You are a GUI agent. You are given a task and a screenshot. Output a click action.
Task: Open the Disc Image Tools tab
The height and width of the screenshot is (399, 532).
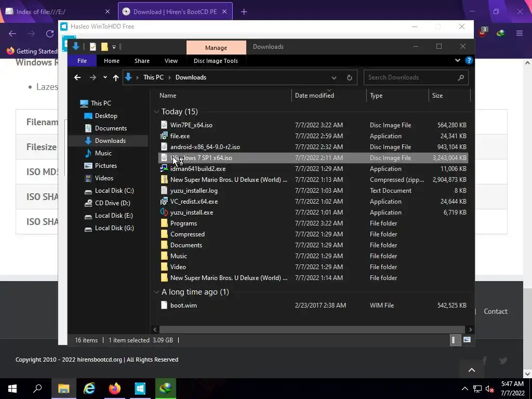tap(216, 61)
